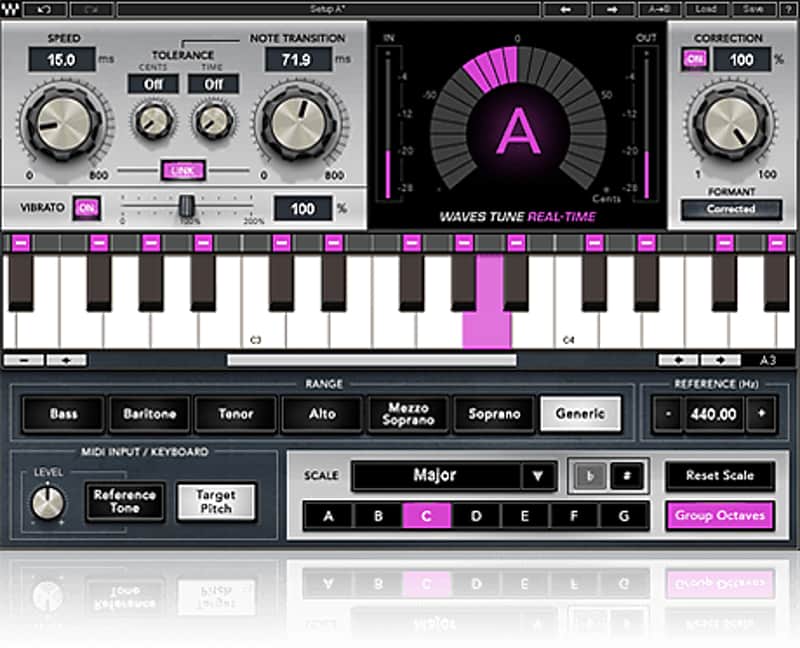Toggle the Correction ON switch
Screen dimensions: 800x648
coord(694,59)
